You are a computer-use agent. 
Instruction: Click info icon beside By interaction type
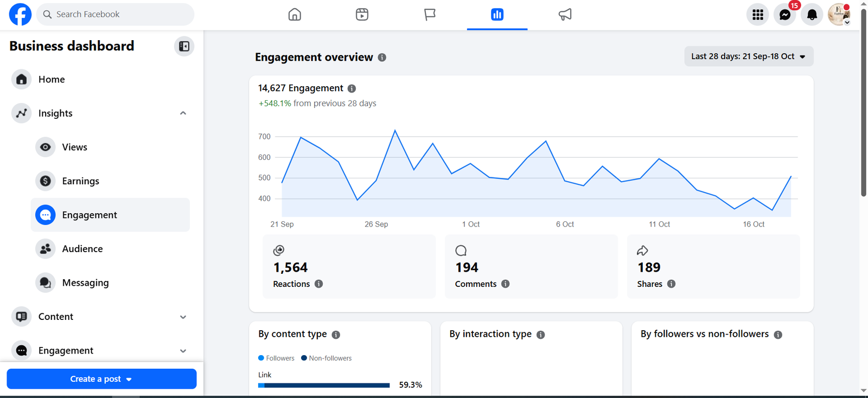click(541, 335)
